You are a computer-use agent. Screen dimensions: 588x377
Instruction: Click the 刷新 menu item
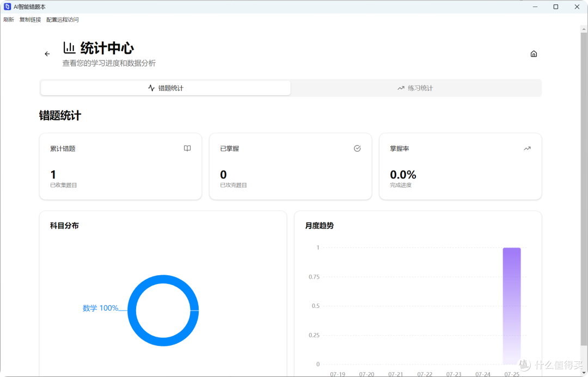coord(9,20)
